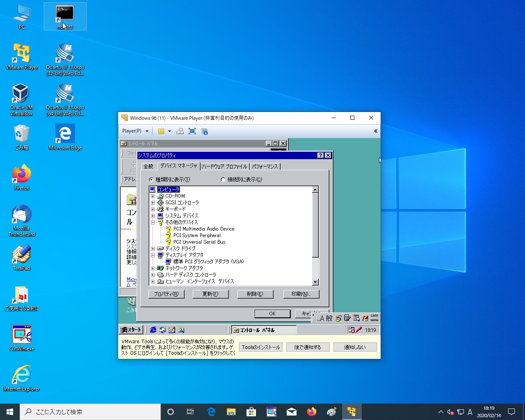The image size is (525, 420).
Task: Select 標準 PCI グラフィック アダプタ (VGA) entry
Action: tap(208, 262)
